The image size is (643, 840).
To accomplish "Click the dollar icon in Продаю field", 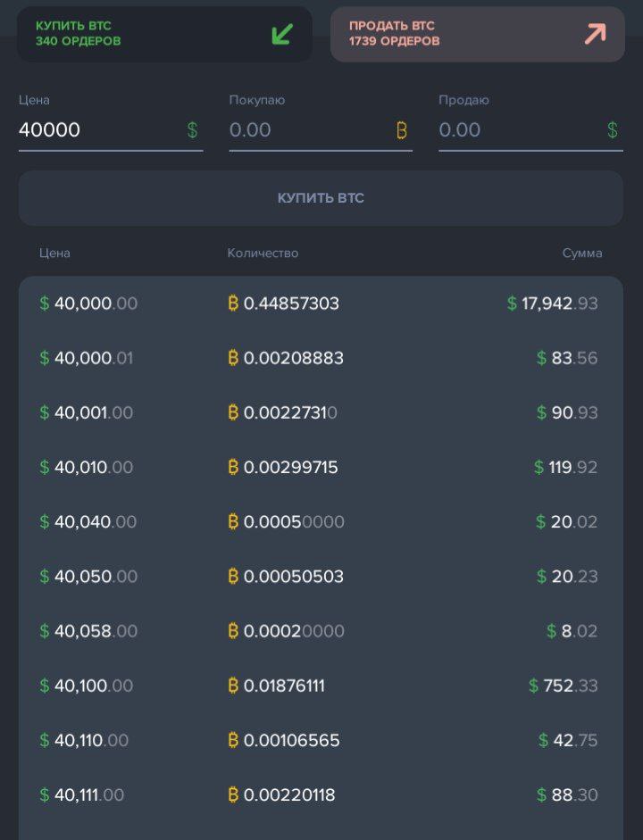I will point(613,129).
